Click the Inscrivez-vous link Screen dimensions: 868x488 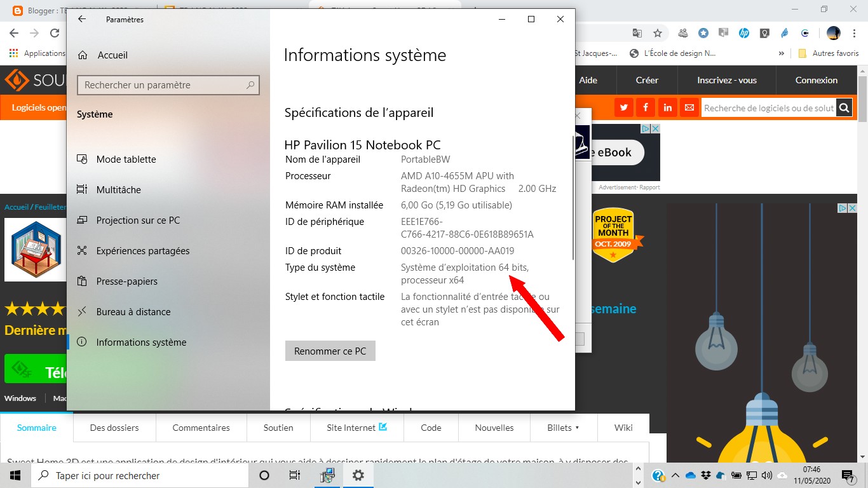726,80
